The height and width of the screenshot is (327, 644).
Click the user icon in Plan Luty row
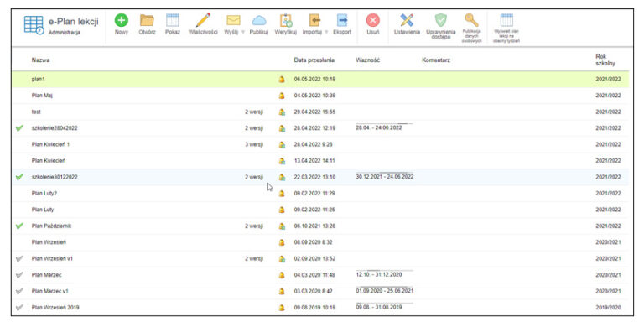point(282,210)
